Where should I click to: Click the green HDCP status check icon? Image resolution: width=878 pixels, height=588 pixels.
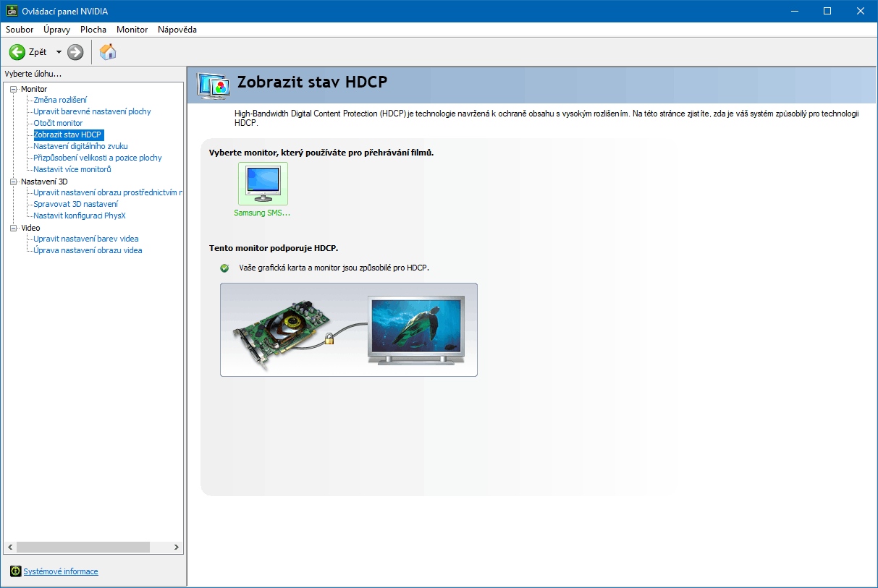(224, 268)
